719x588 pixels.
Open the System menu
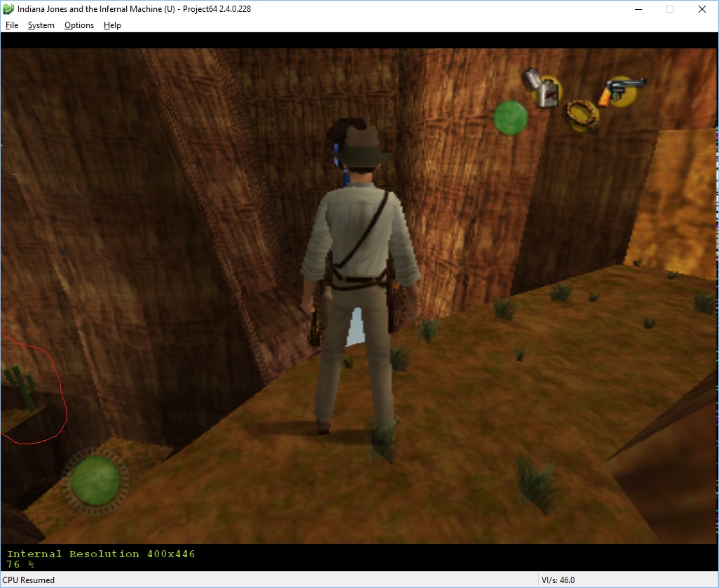click(x=41, y=25)
